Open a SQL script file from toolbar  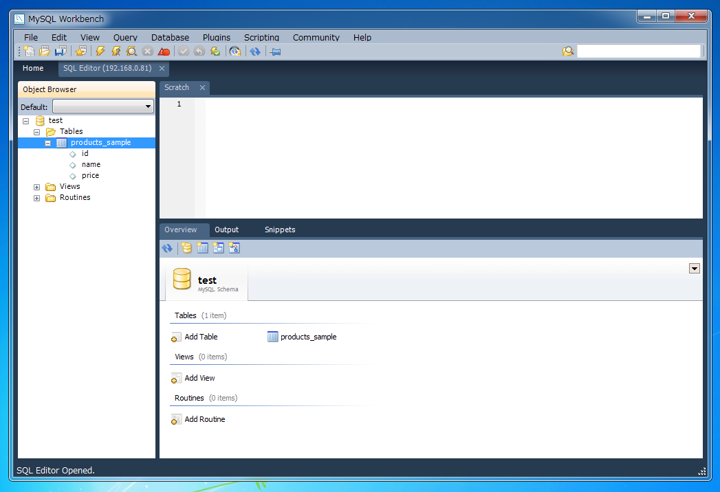coord(45,51)
